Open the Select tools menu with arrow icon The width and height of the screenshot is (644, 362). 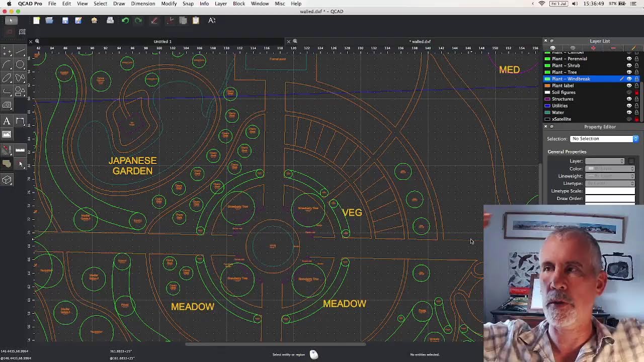20,163
